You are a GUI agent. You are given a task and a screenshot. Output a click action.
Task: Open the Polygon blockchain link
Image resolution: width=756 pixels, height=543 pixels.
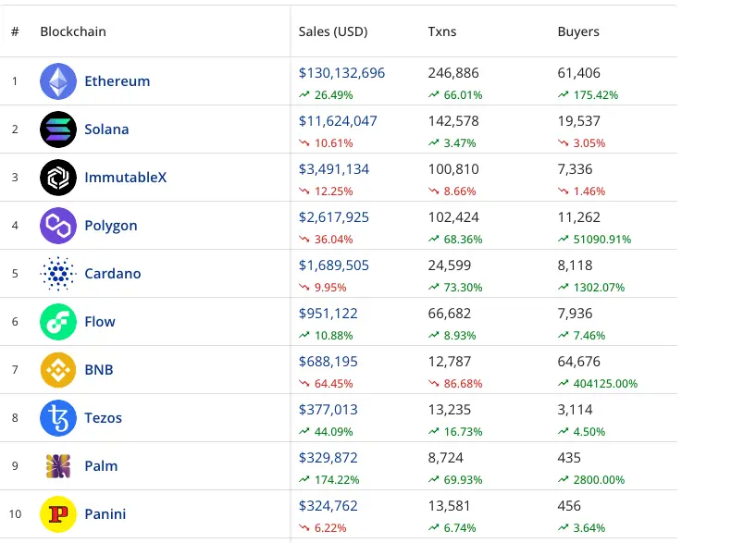tap(111, 226)
